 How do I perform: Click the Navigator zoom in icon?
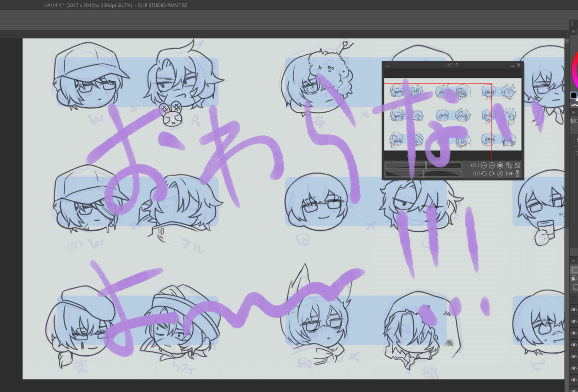[492, 166]
